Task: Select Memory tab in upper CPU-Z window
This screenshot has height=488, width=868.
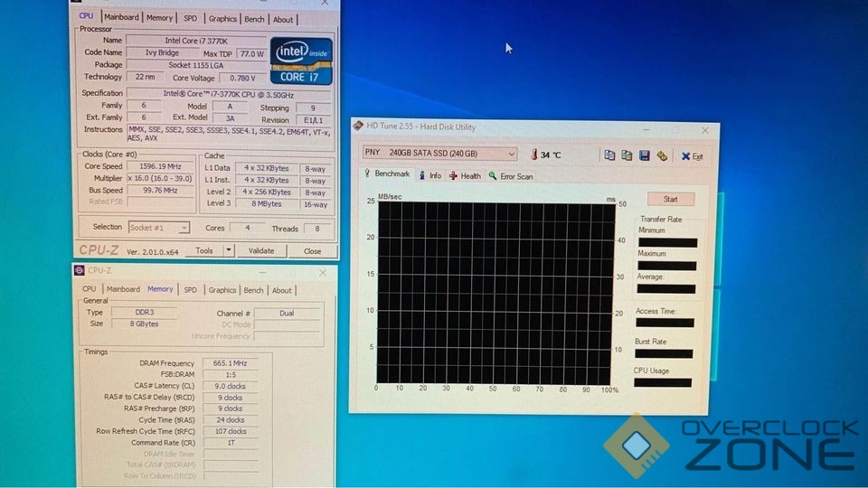Action: click(x=159, y=18)
